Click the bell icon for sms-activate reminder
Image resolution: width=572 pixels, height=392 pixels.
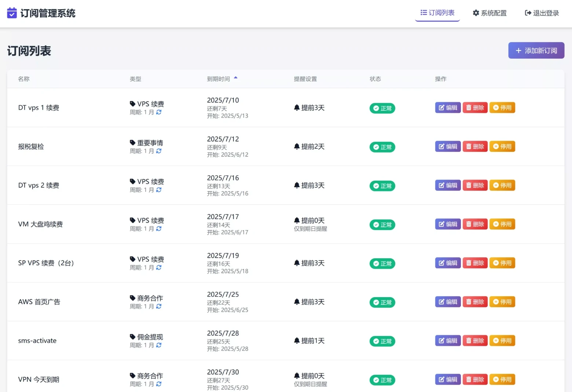297,341
